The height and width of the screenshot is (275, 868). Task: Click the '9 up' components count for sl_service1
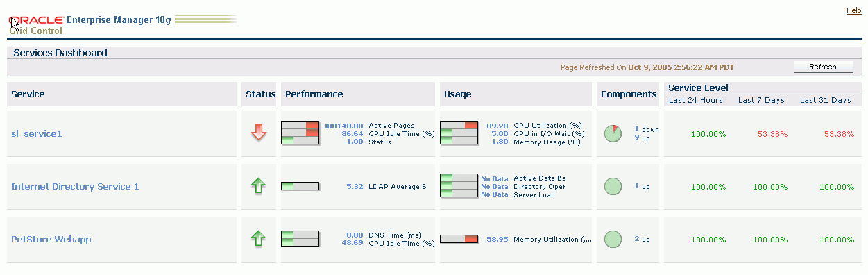point(643,137)
